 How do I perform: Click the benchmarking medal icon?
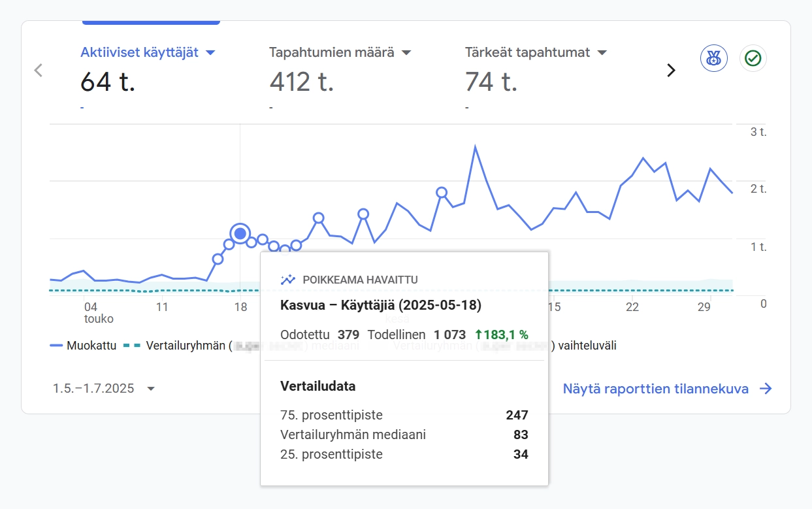[x=713, y=58]
